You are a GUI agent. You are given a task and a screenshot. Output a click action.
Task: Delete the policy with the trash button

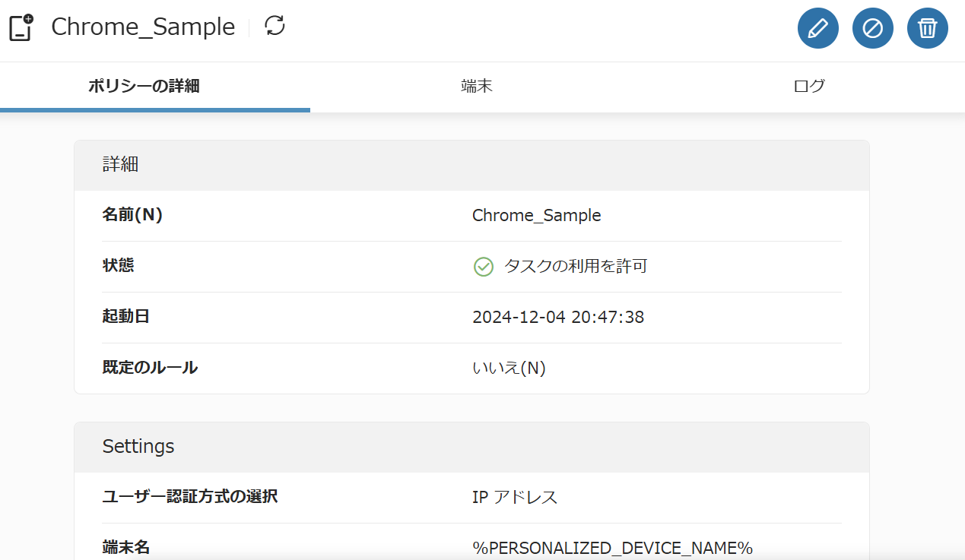click(x=927, y=29)
